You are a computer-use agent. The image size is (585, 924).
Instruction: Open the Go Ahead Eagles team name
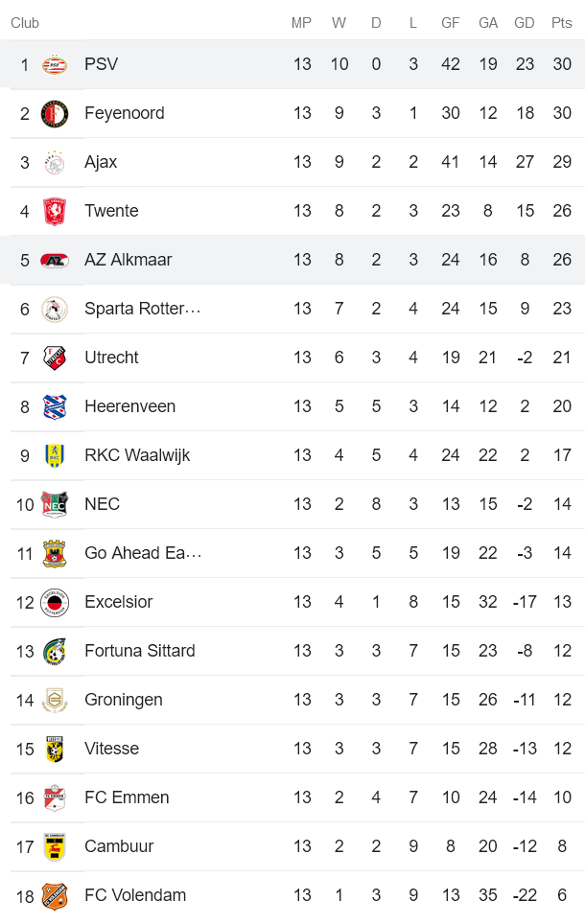coord(143,553)
